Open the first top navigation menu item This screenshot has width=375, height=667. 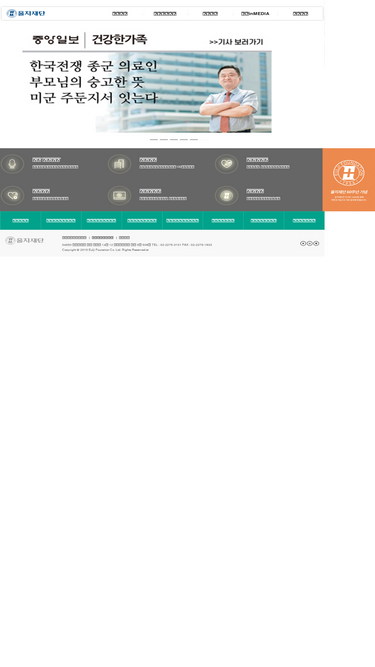(120, 14)
